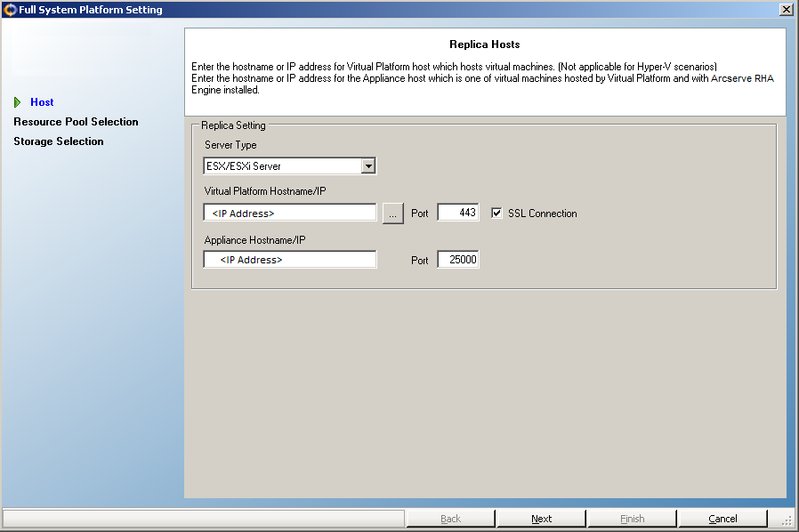Focus the Appliance Hostname/IP field
The width and height of the screenshot is (799, 532).
point(290,260)
